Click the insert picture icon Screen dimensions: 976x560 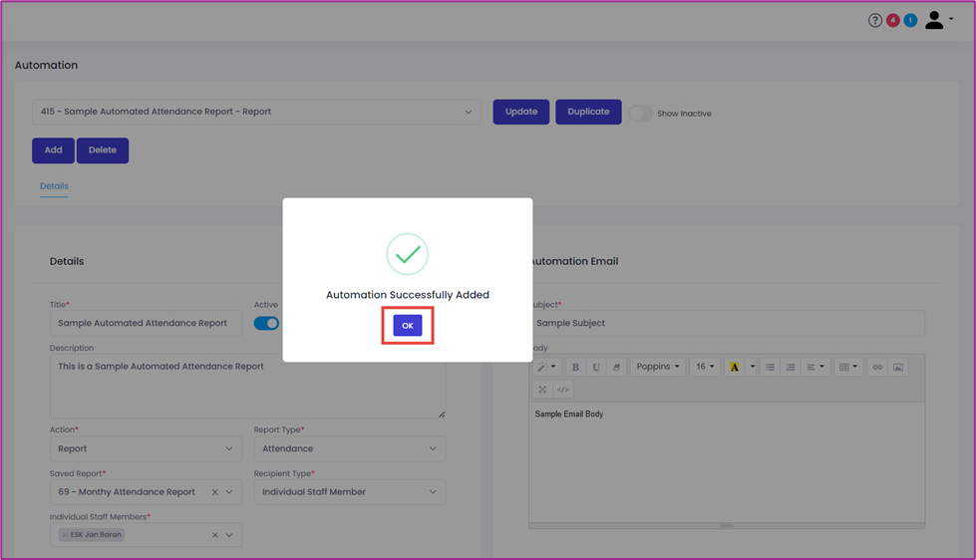(x=898, y=367)
